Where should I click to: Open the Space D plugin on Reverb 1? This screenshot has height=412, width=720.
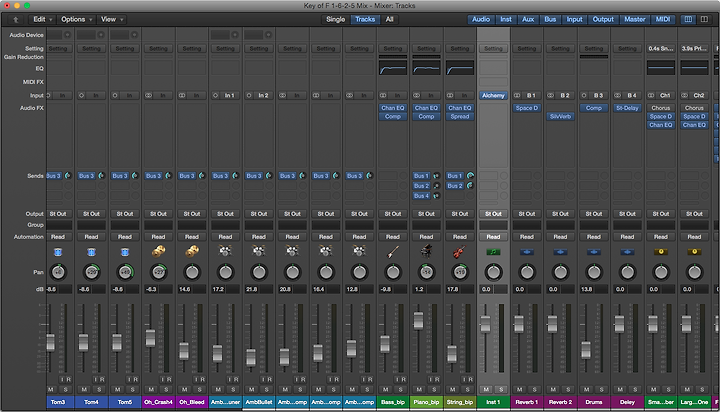click(x=527, y=108)
